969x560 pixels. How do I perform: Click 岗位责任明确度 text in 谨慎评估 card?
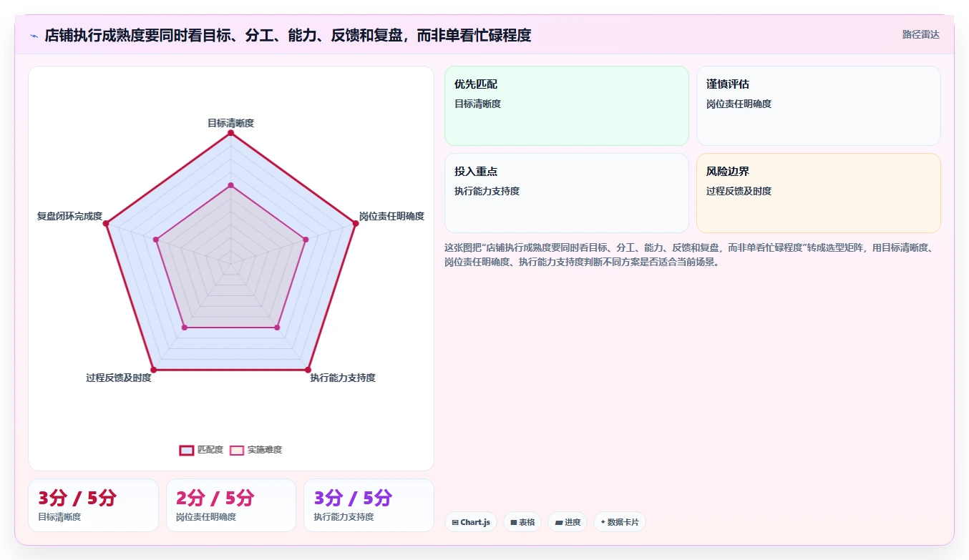click(x=739, y=104)
